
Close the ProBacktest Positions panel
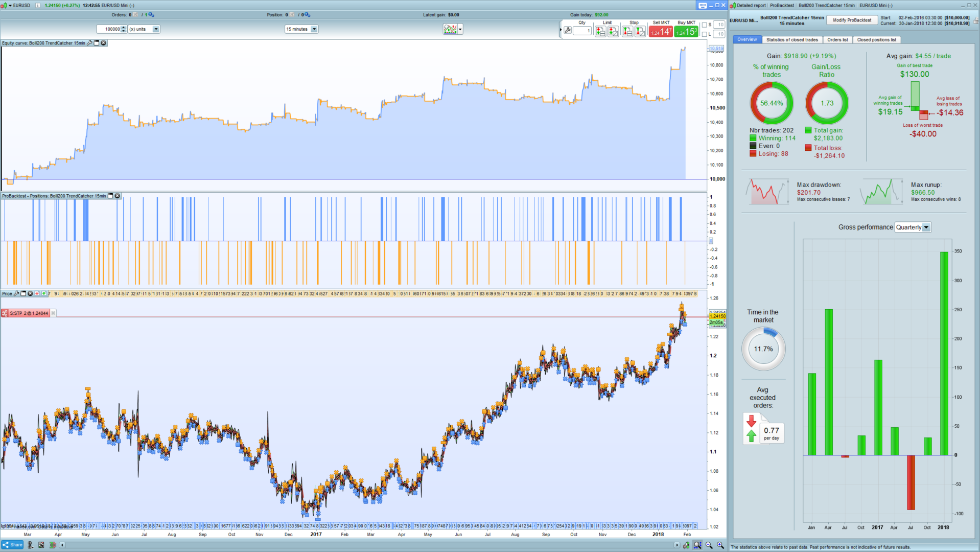pyautogui.click(x=118, y=196)
